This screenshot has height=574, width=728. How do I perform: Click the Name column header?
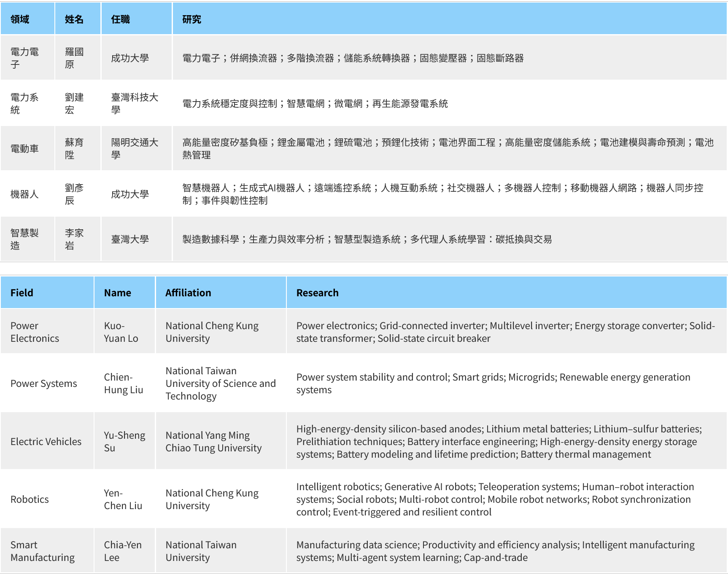[x=118, y=293]
